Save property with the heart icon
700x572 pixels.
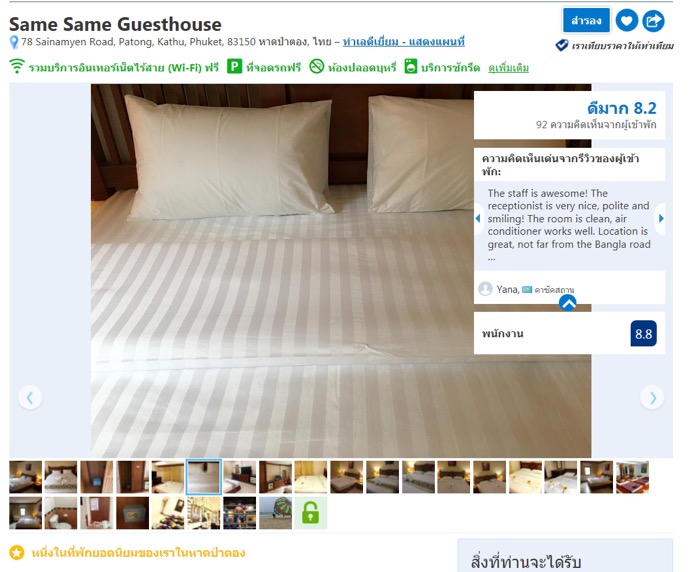[x=627, y=21]
